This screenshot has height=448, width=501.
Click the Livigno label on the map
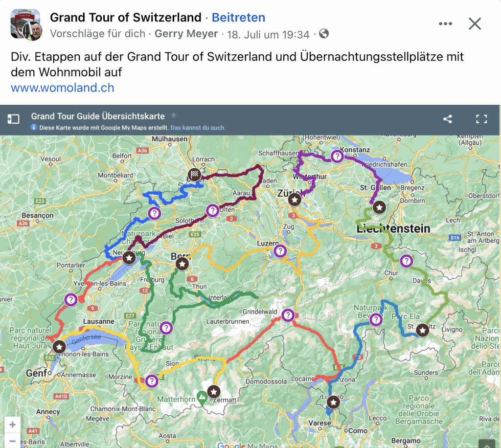click(452, 329)
